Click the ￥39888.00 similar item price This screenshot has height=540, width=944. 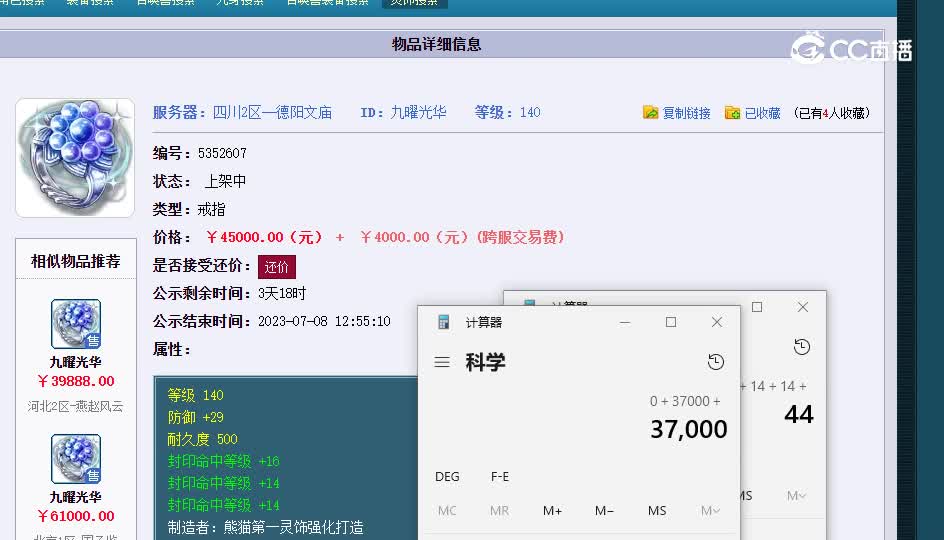tap(76, 381)
